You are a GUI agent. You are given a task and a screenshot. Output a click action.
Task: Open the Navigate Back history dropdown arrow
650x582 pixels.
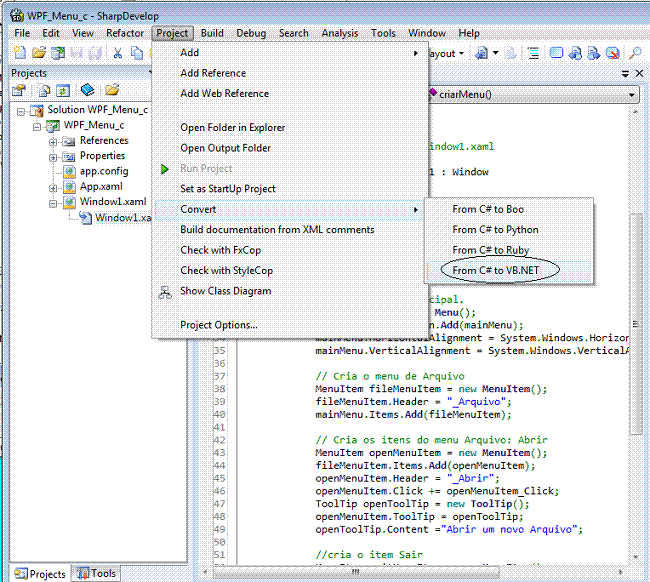495,53
